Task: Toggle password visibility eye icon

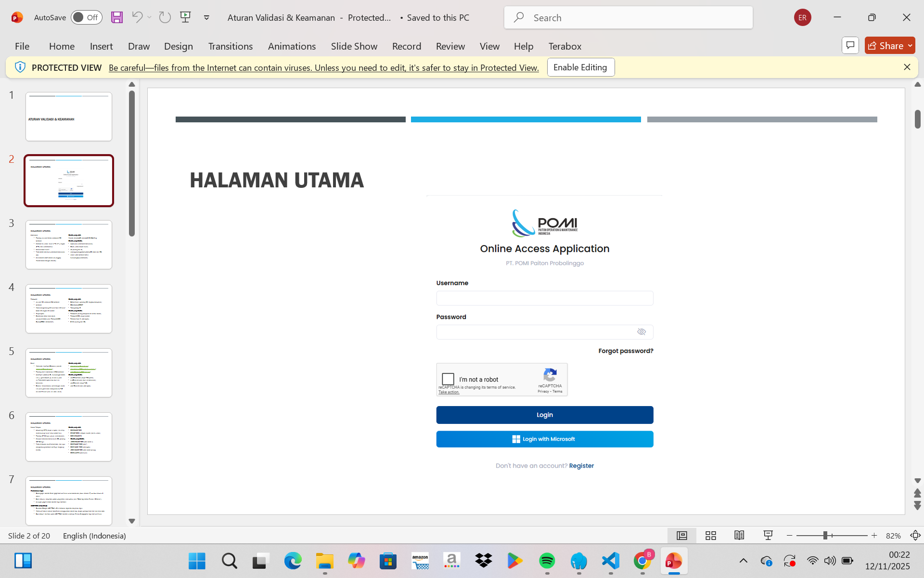Action: pyautogui.click(x=642, y=332)
